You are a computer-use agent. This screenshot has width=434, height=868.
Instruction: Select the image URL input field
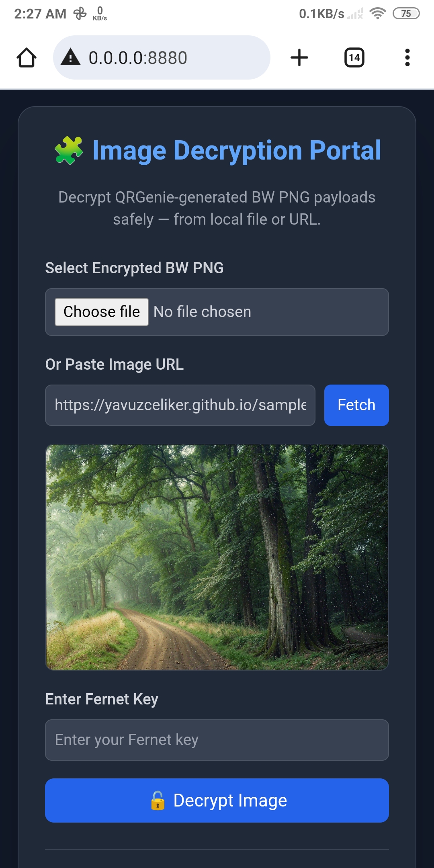point(180,405)
